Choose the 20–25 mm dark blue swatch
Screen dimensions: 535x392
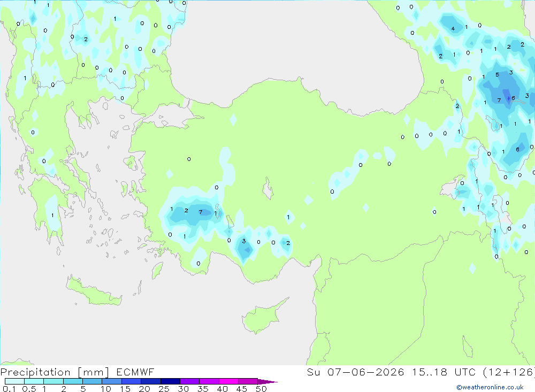pos(150,381)
